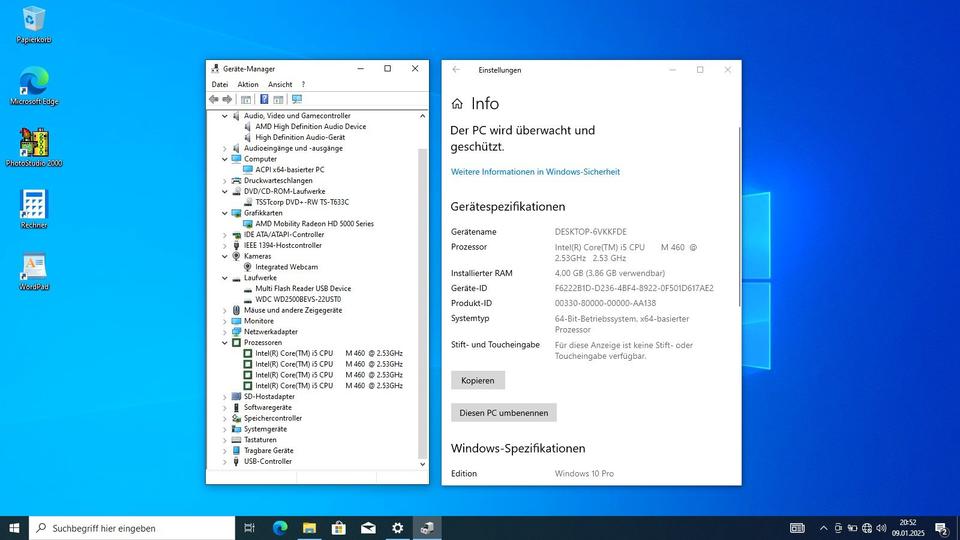960x540 pixels.
Task: Open the ? help menu
Action: point(303,84)
